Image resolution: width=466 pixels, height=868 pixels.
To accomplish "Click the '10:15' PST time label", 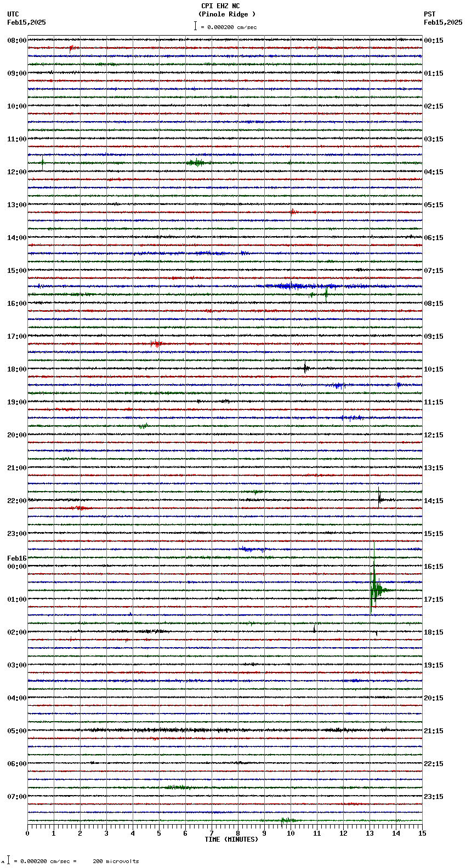I will 434,369.
